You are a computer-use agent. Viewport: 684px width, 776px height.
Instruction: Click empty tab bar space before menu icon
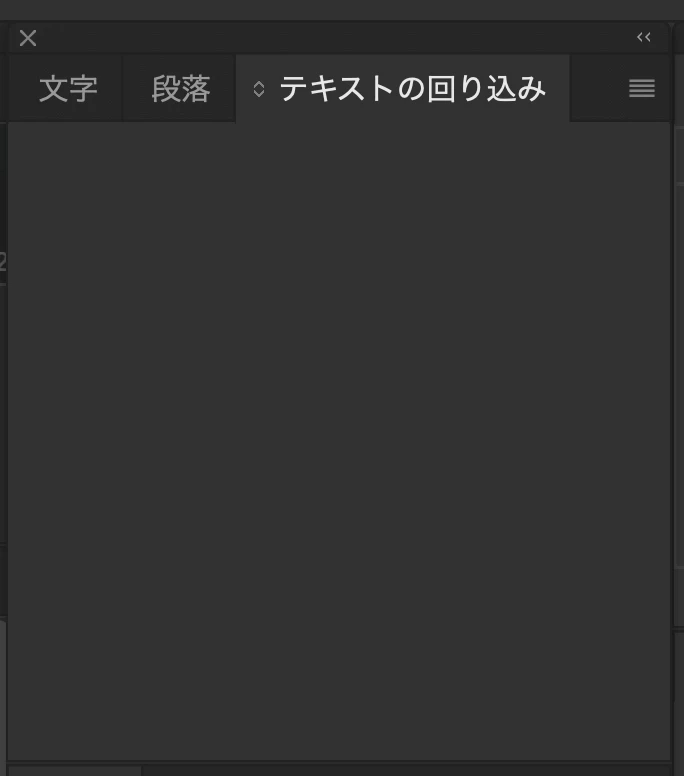(598, 88)
